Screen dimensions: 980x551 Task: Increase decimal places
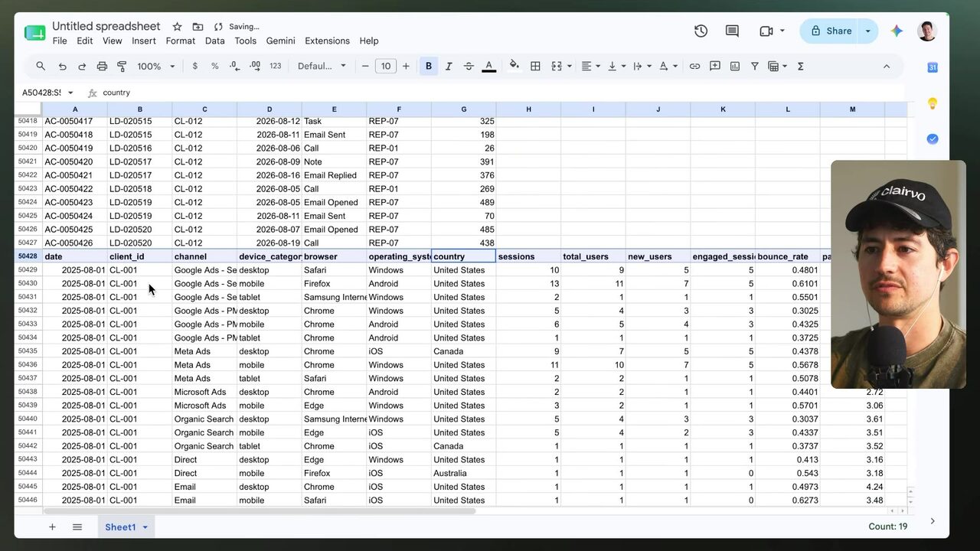pos(255,67)
